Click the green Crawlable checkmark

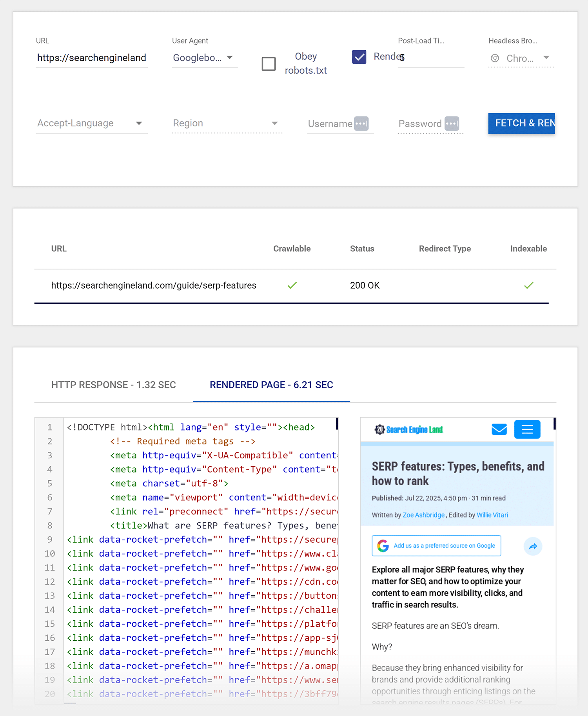(292, 285)
